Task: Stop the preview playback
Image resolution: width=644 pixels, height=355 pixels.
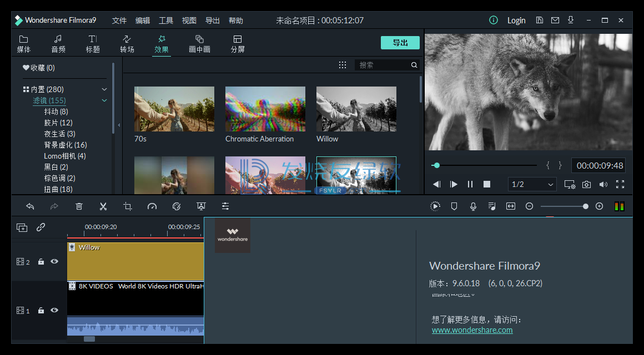Action: click(x=487, y=184)
